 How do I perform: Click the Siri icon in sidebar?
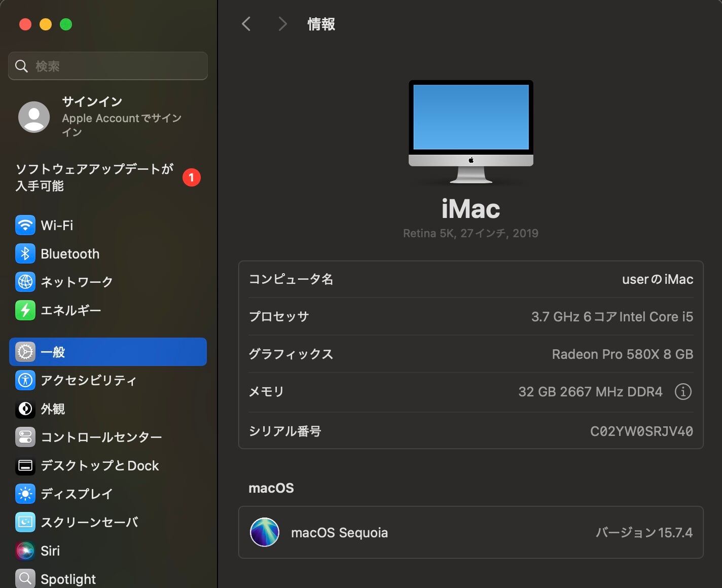pyautogui.click(x=25, y=550)
